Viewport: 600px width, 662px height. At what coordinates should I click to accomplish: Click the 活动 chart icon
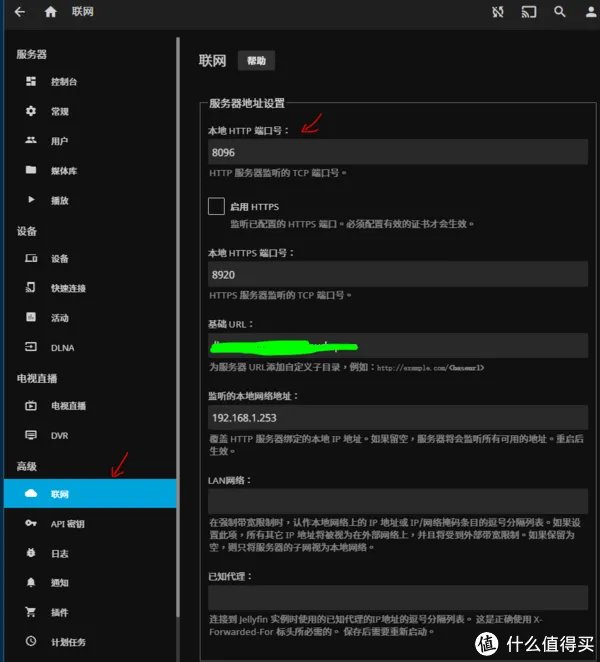31,317
